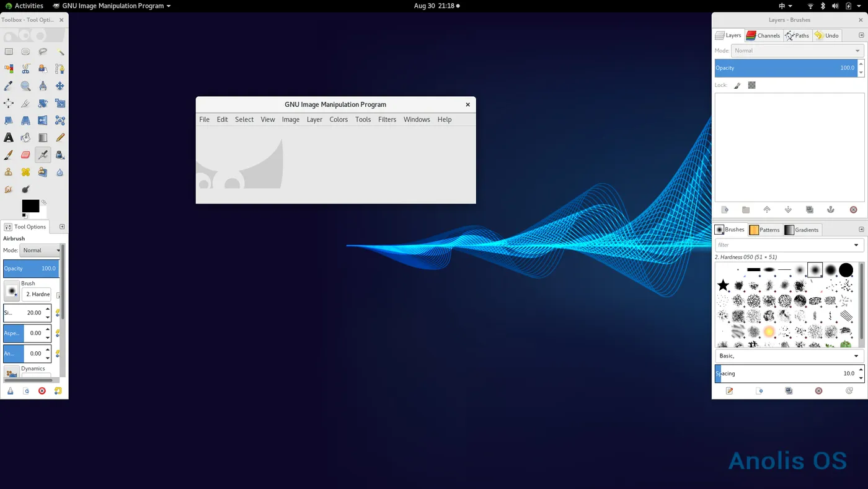This screenshot has width=868, height=489.
Task: Toggle lock alpha channel checker icon
Action: pyautogui.click(x=751, y=85)
